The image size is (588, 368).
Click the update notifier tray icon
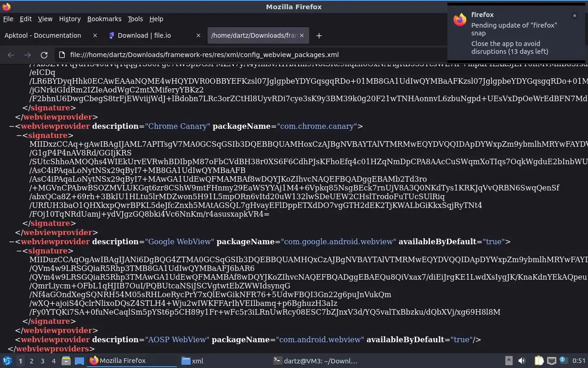(x=563, y=360)
